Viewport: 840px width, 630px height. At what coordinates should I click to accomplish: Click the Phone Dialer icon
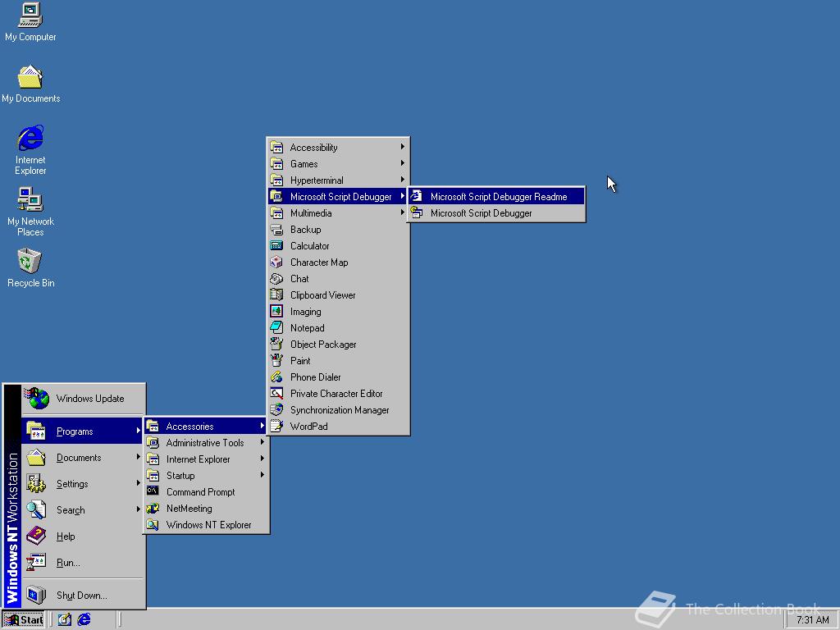(x=276, y=377)
